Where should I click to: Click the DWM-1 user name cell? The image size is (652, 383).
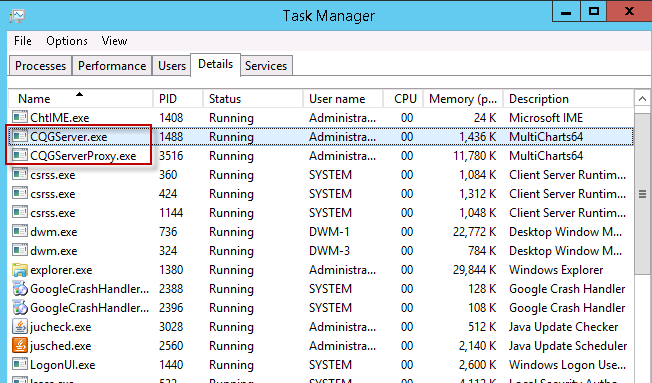tap(329, 232)
